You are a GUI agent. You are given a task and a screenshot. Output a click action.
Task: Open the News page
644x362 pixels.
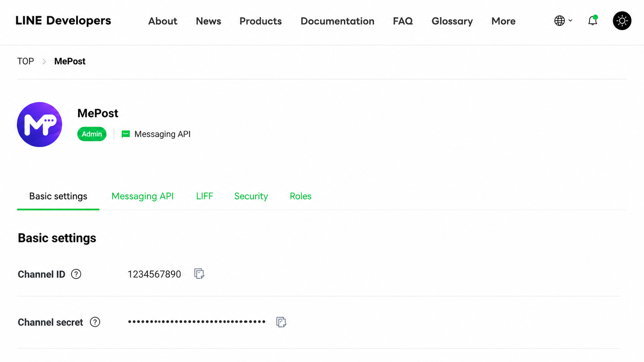click(208, 21)
